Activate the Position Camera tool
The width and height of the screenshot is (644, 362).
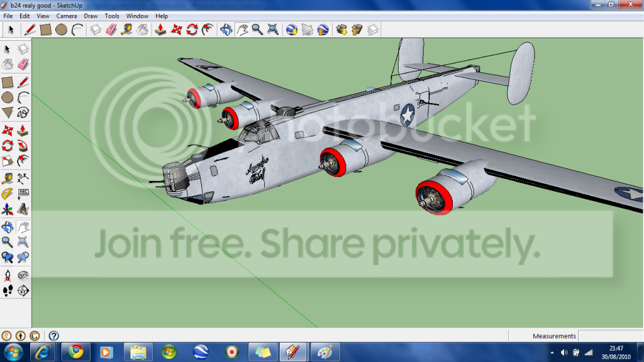(x=8, y=275)
